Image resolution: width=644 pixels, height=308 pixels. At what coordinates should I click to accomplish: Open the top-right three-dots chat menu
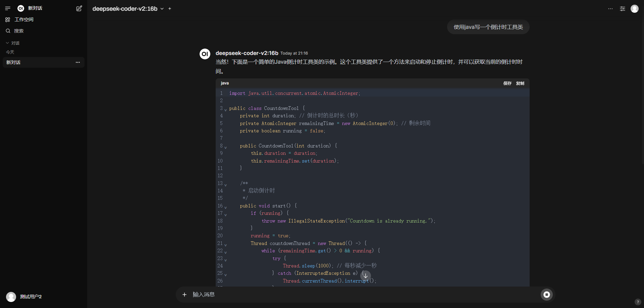[610, 9]
